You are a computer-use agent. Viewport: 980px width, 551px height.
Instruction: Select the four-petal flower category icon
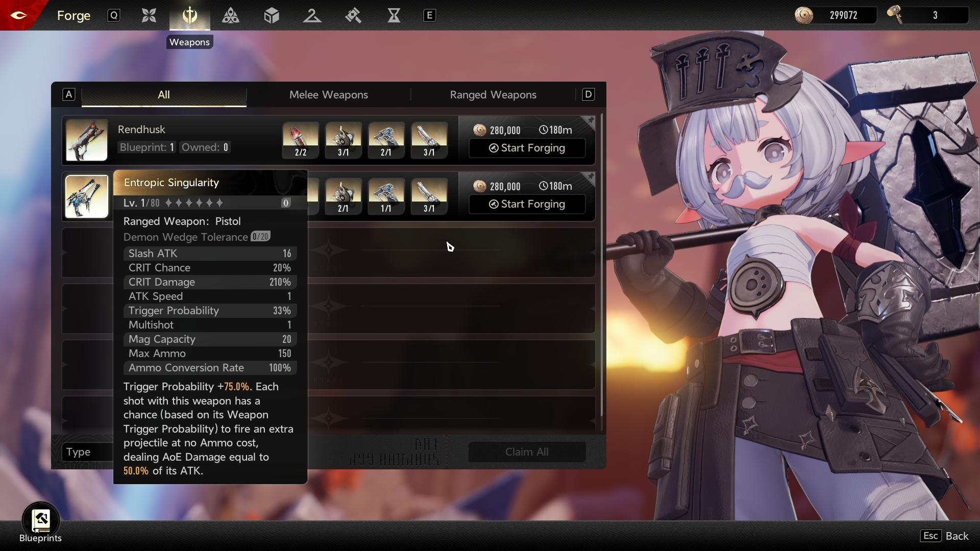point(149,16)
